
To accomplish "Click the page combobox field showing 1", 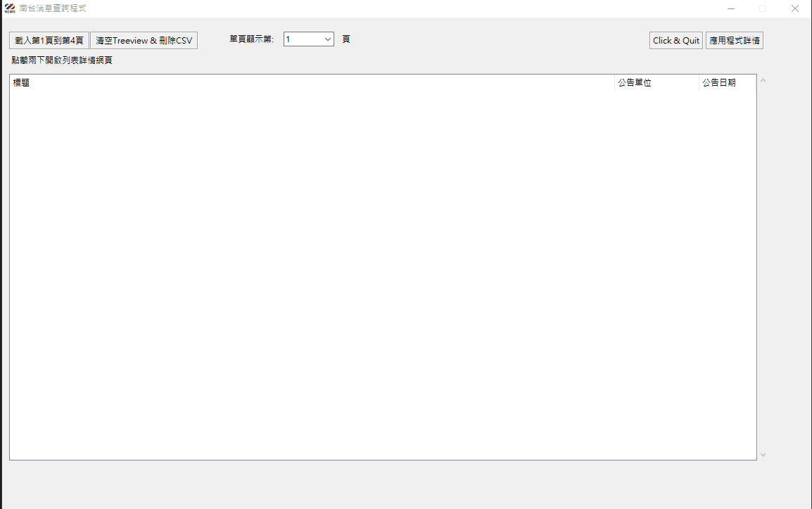I will [x=303, y=39].
